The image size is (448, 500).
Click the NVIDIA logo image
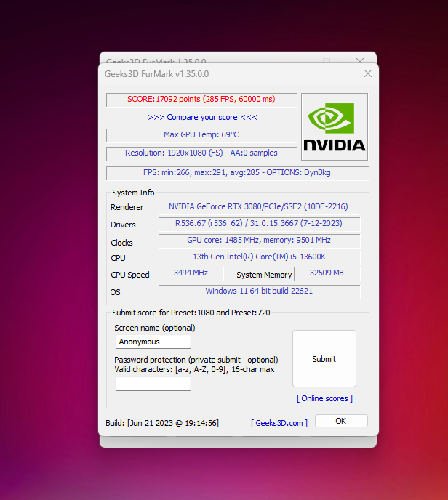pos(335,127)
